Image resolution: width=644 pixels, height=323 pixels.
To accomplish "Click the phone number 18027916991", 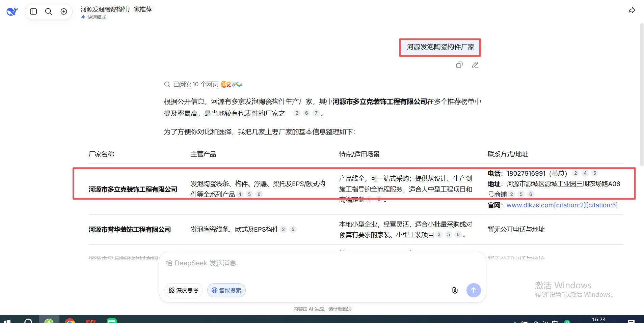I will pos(526,173).
